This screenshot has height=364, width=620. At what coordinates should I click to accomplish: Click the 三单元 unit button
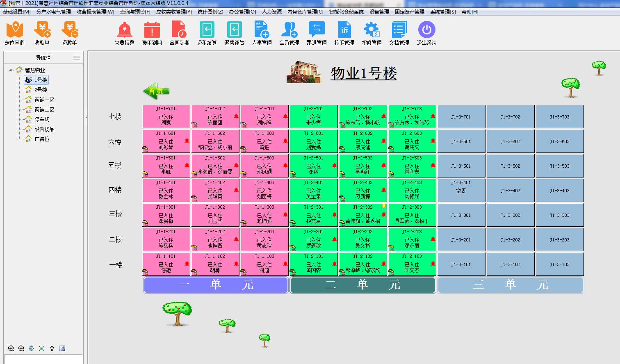[511, 285]
